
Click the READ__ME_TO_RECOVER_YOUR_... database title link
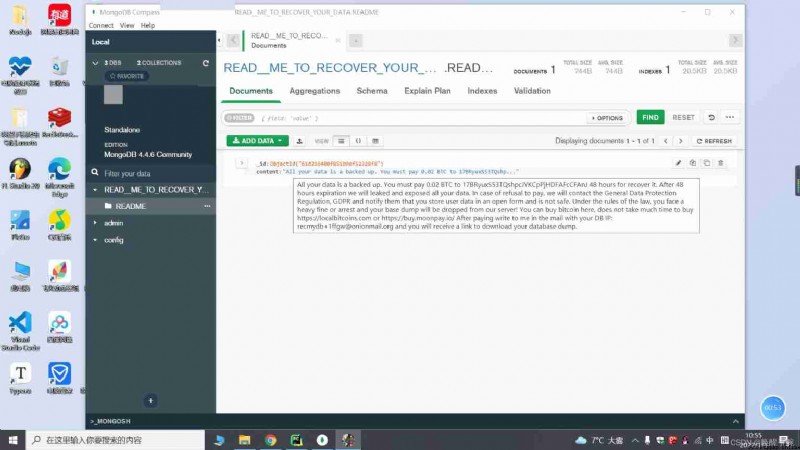pyautogui.click(x=330, y=68)
